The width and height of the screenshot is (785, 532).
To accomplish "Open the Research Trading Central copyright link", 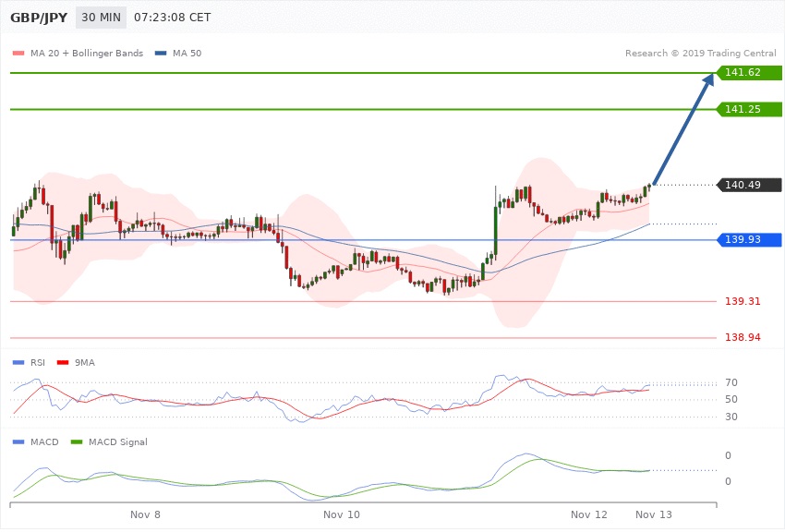I will 700,53.
